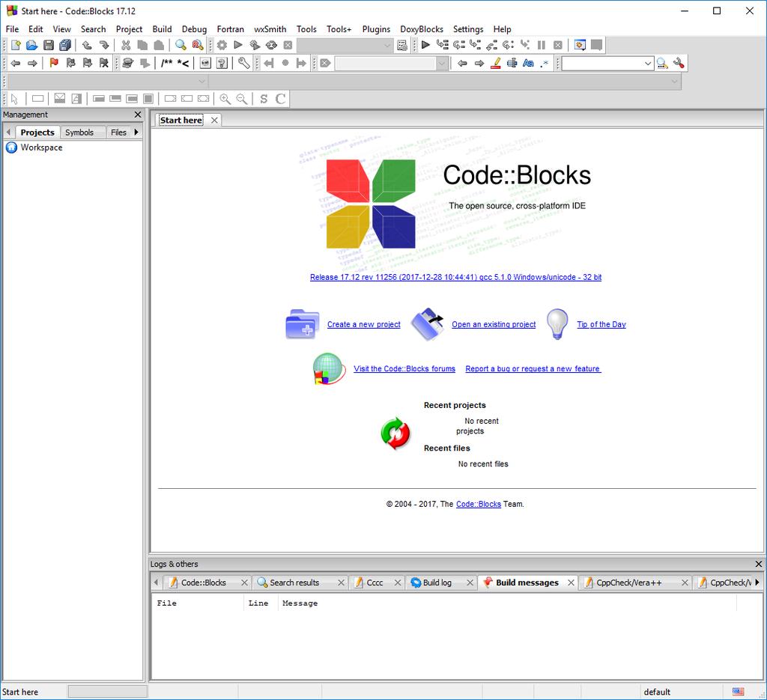Toggle comment display with the C icon

pyautogui.click(x=280, y=99)
